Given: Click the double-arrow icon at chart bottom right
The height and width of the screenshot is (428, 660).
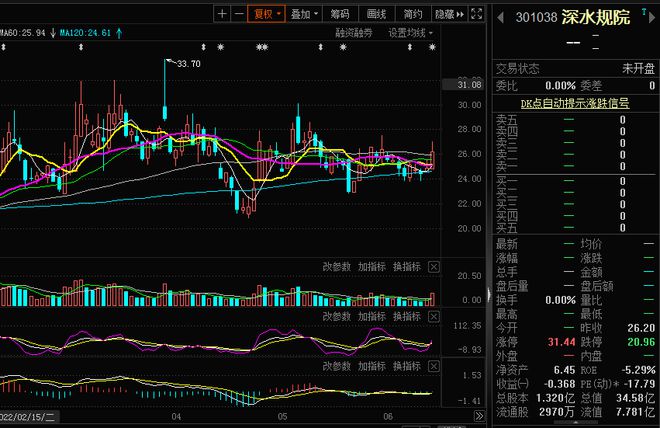Looking at the screenshot, I should (x=479, y=416).
